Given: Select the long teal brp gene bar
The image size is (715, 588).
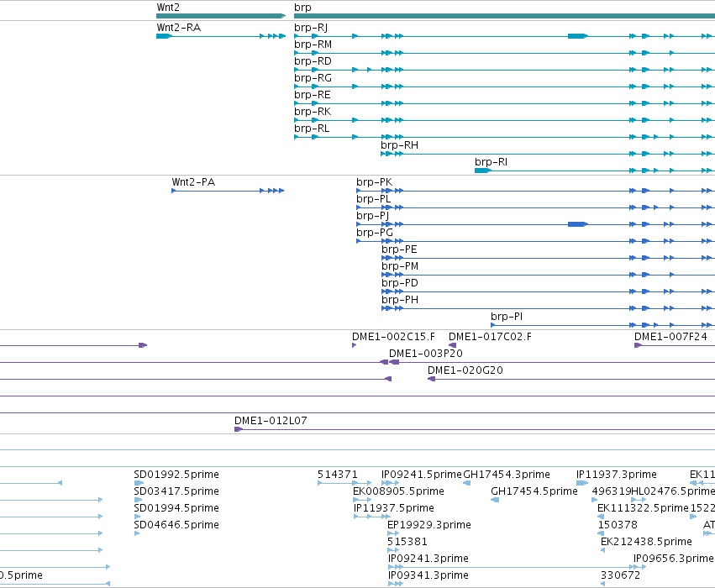Looking at the screenshot, I should pyautogui.click(x=504, y=16).
